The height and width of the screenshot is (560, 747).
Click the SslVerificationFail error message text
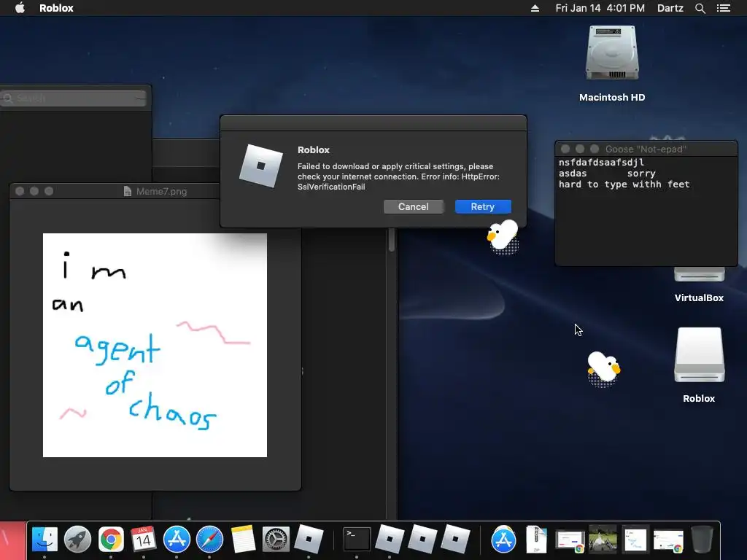point(398,176)
